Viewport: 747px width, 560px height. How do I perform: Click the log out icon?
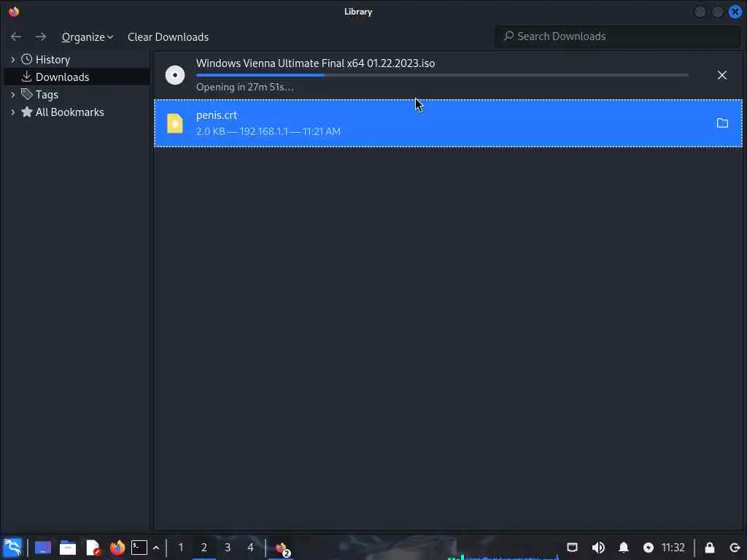tap(734, 548)
